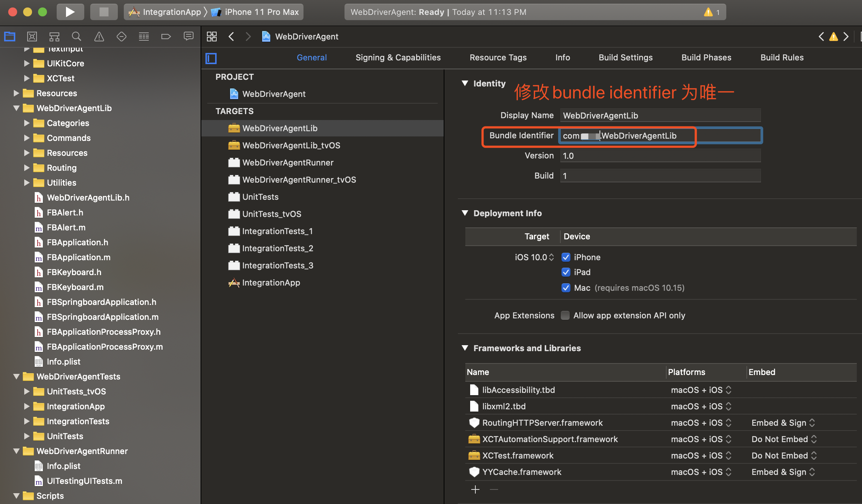The width and height of the screenshot is (862, 504).
Task: Select the WebDriverAgentRunner target
Action: point(287,163)
